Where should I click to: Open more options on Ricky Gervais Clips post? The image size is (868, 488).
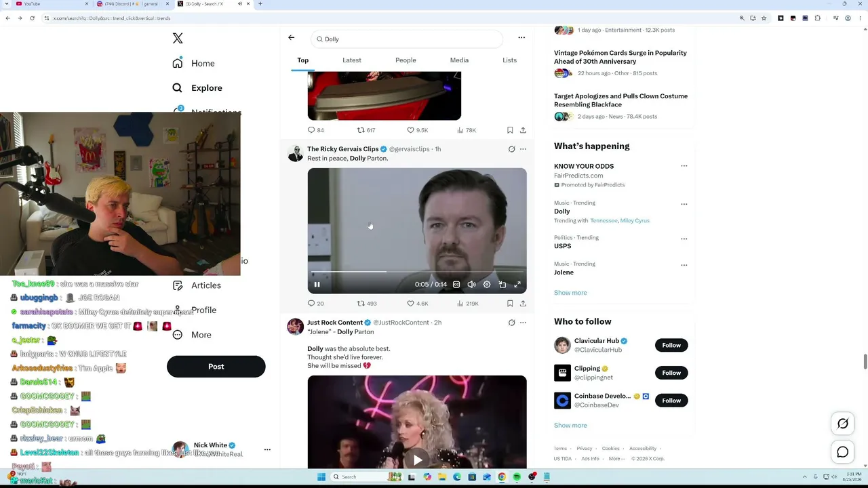523,149
